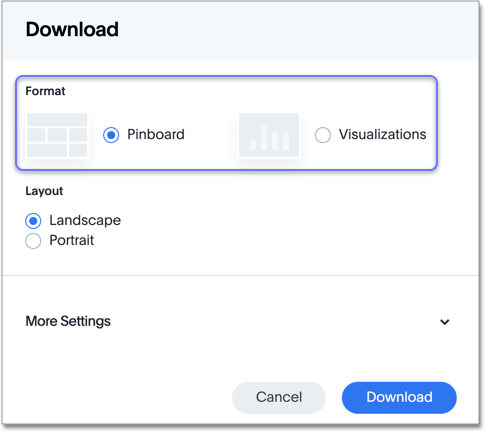Image resolution: width=485 pixels, height=432 pixels.
Task: Choose the Landscape layout option
Action: [33, 221]
